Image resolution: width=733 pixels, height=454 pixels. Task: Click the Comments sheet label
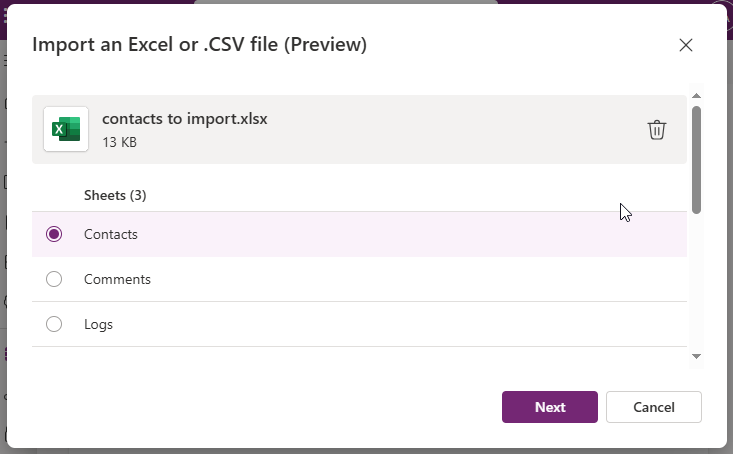tap(117, 279)
